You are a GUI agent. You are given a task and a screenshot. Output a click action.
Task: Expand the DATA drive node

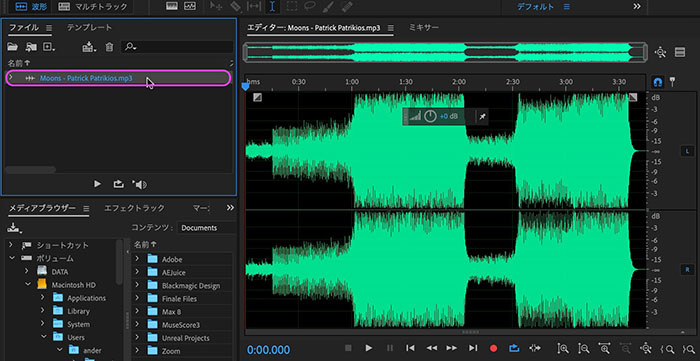27,271
